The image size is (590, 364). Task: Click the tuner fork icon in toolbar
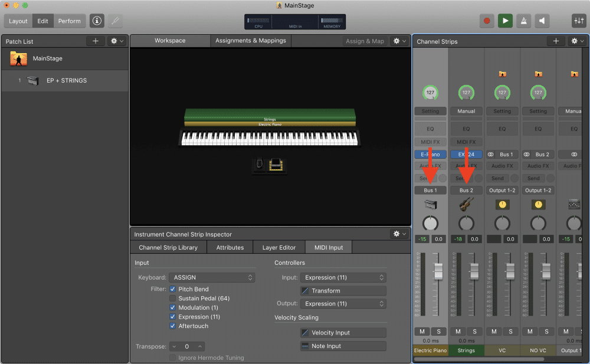click(x=116, y=21)
